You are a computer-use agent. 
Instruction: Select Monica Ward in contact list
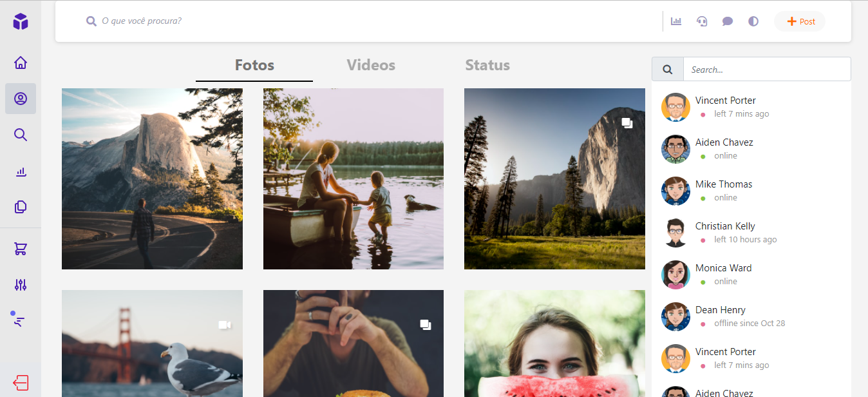pos(751,275)
